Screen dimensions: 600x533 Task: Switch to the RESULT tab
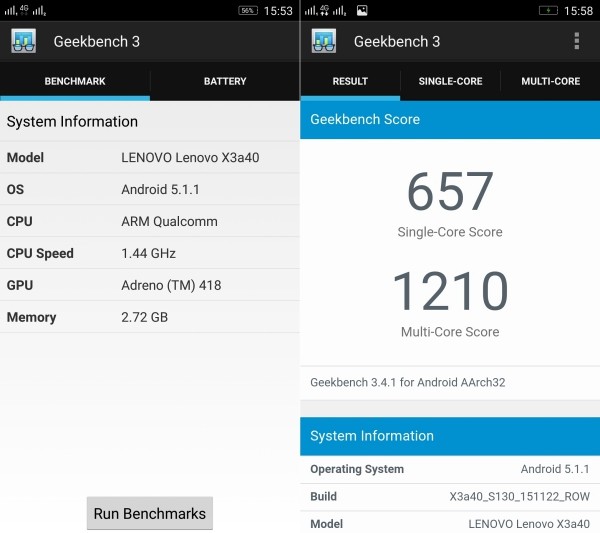(x=350, y=81)
